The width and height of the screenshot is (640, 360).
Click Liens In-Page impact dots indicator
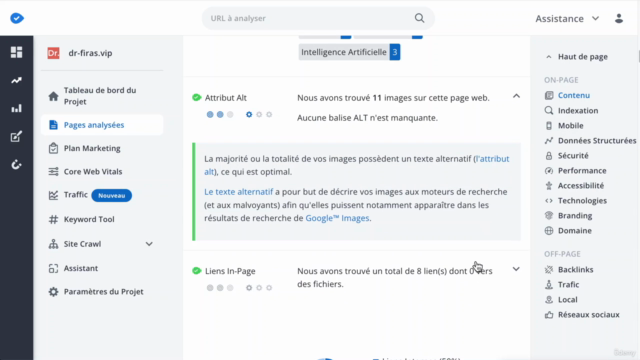(x=220, y=288)
